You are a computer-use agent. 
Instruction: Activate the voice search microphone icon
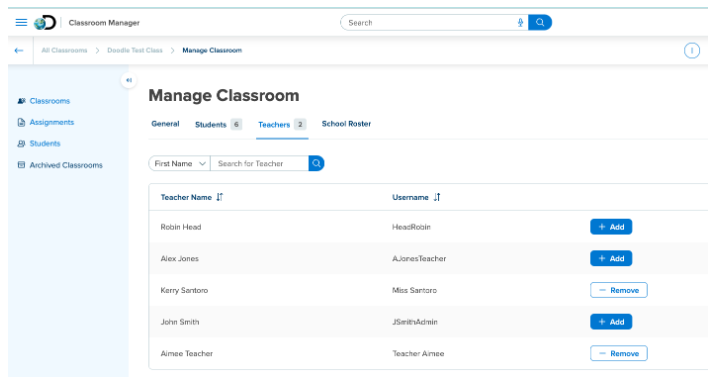pyautogui.click(x=520, y=23)
